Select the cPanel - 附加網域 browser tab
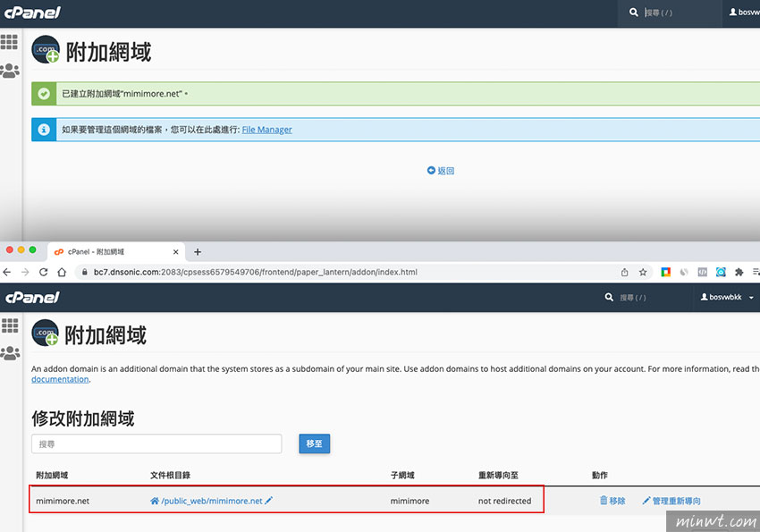 tap(116, 252)
